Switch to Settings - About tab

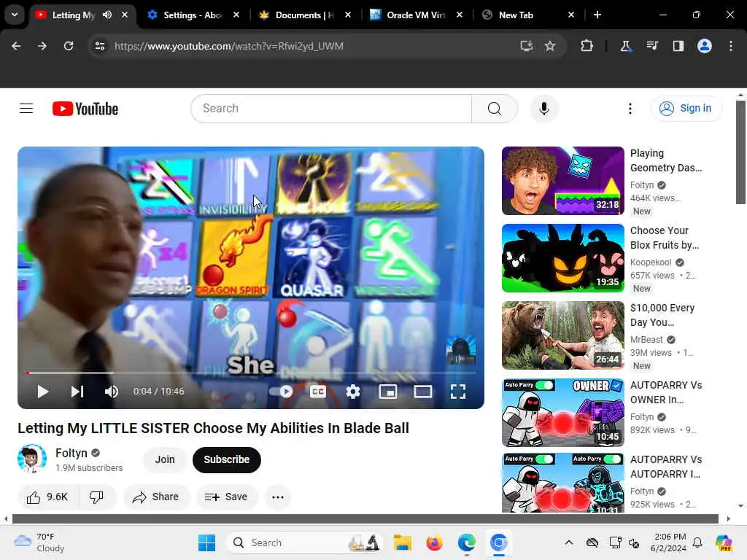click(193, 15)
